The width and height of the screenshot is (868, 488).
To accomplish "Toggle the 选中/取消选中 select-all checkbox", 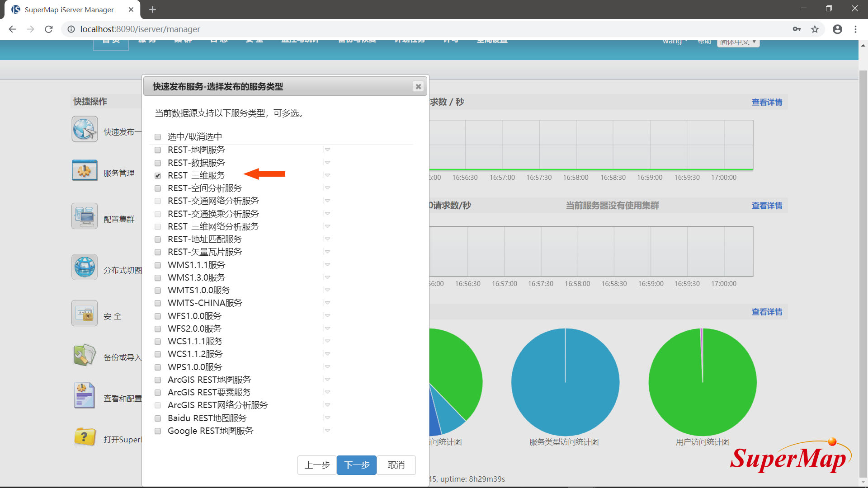I will pos(158,137).
